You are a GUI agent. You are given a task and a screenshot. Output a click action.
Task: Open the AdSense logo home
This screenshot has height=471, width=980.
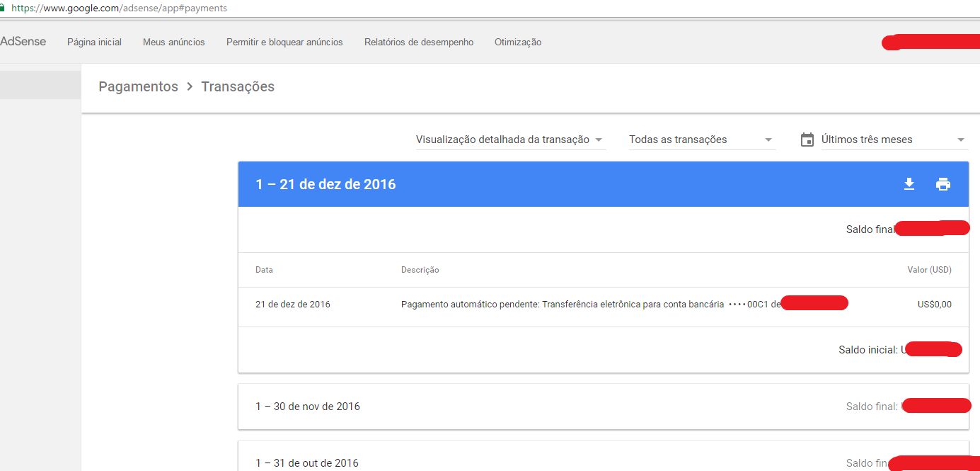23,42
